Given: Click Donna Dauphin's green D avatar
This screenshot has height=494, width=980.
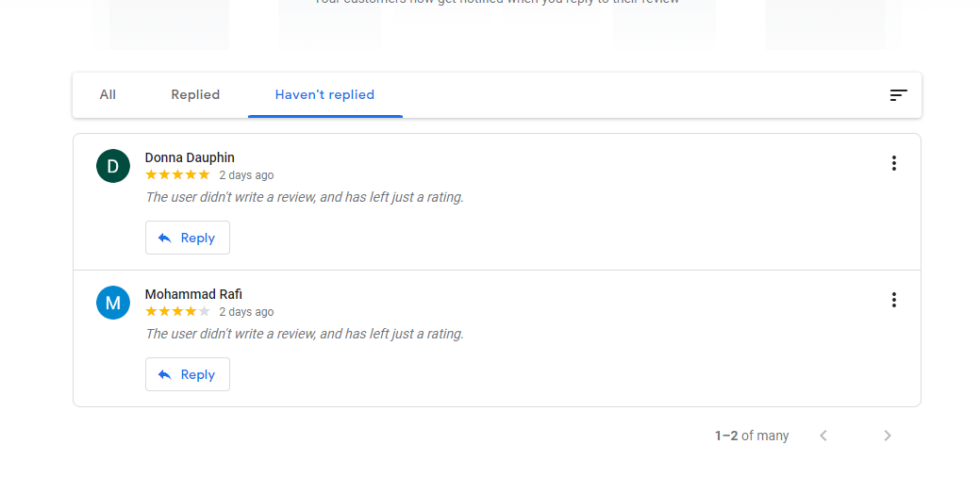Looking at the screenshot, I should [113, 166].
